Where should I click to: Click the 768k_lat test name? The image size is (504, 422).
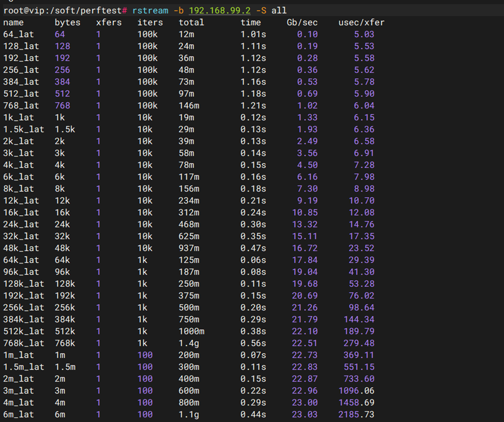[x=24, y=343]
